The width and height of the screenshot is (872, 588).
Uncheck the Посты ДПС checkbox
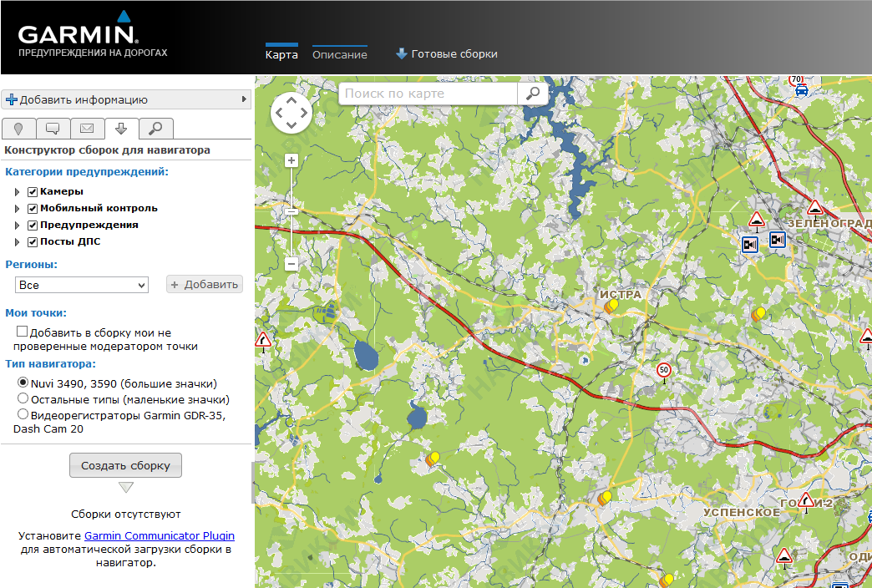click(x=33, y=242)
